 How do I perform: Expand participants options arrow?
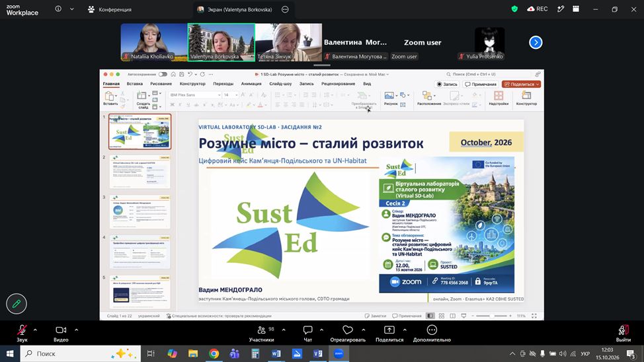(x=284, y=330)
